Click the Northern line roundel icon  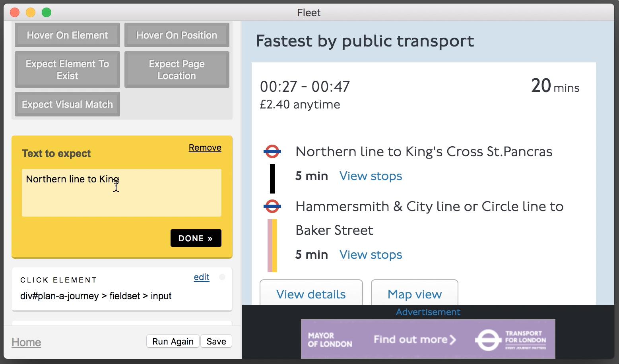(x=272, y=151)
